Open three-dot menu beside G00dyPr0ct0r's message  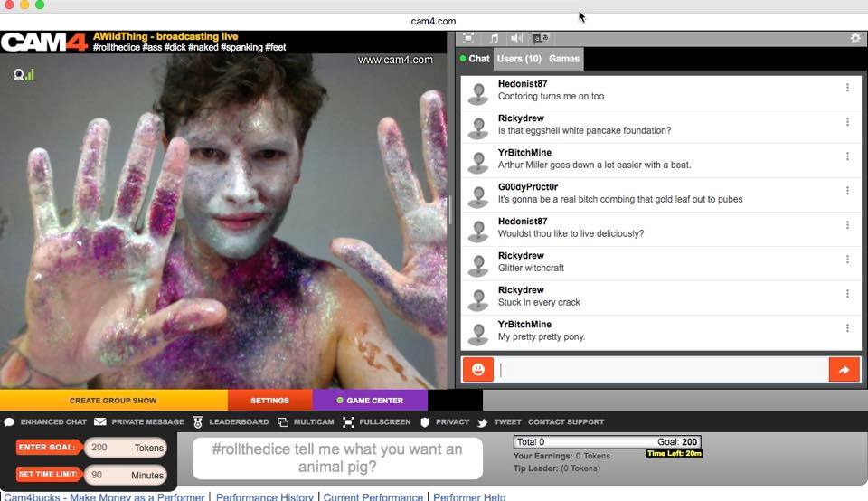tap(847, 191)
